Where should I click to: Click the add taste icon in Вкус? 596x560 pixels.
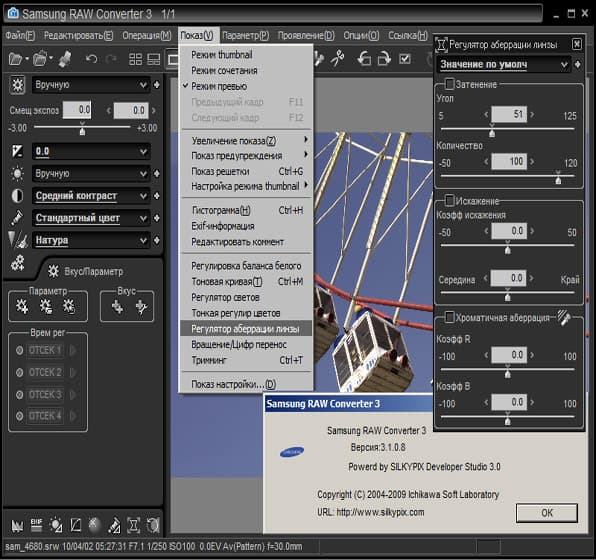(117, 307)
